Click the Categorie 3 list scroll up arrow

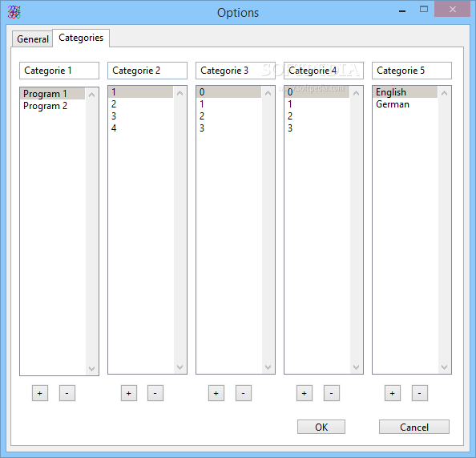(268, 93)
